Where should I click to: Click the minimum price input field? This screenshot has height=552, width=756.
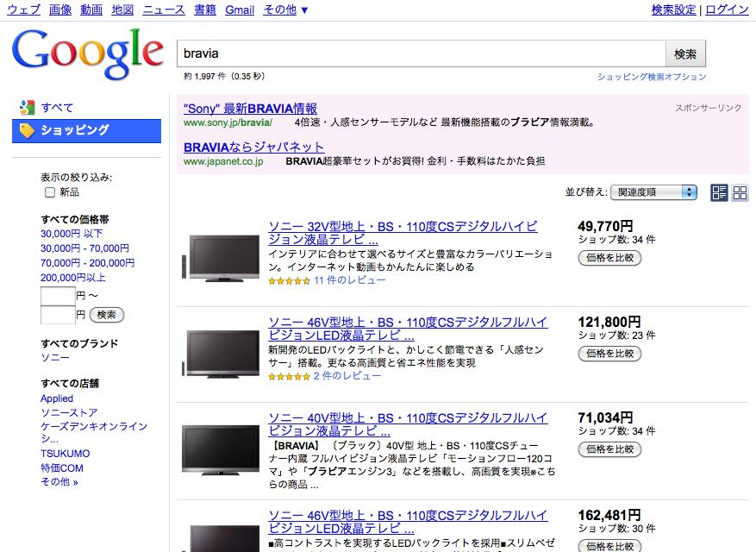57,296
